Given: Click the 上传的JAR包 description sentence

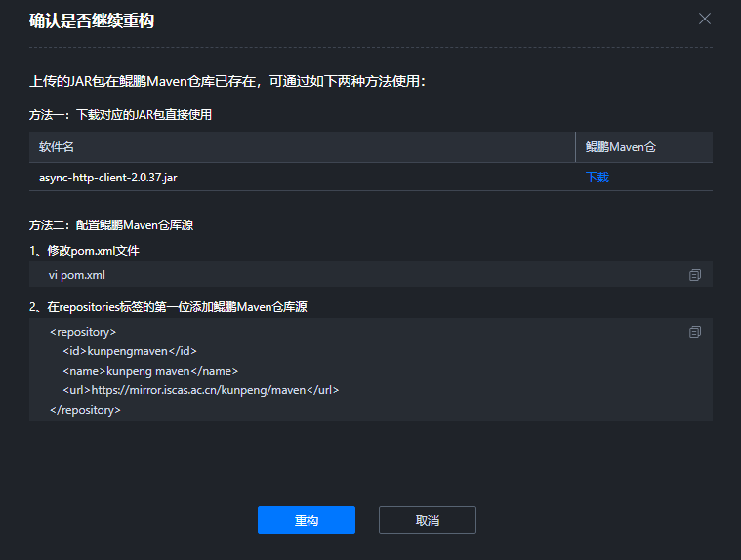Looking at the screenshot, I should click(227, 81).
